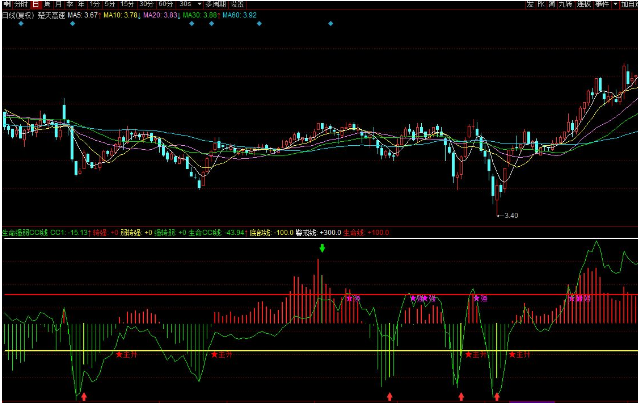Select the highlighted 日 daily period tab
638x404 pixels.
pos(36,4)
